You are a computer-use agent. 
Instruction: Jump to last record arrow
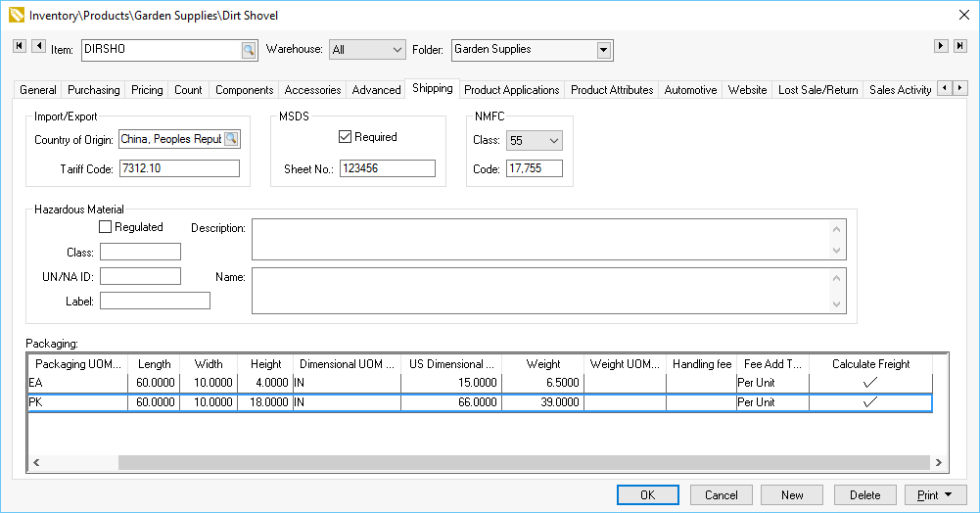point(959,46)
